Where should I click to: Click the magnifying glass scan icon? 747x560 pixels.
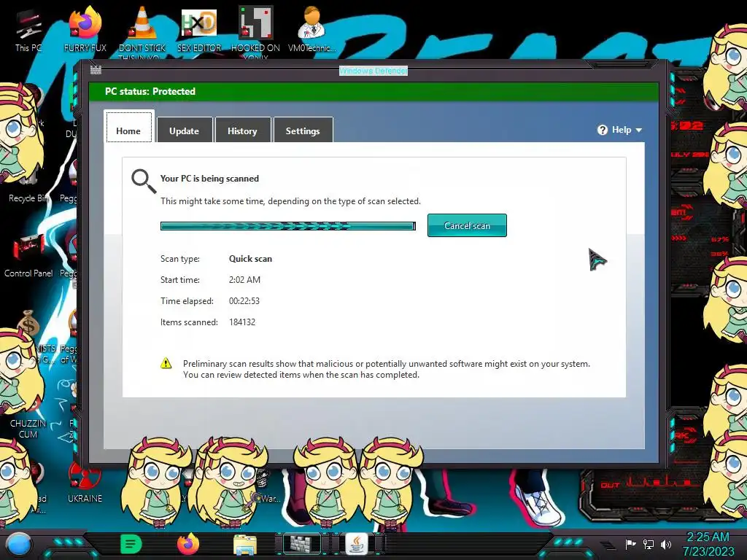coord(144,182)
